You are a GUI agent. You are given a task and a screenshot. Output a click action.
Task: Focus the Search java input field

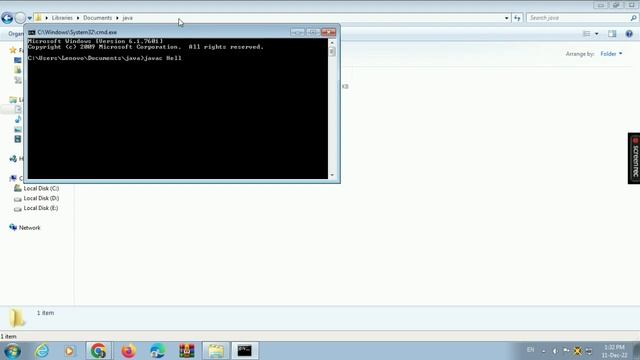pos(579,18)
